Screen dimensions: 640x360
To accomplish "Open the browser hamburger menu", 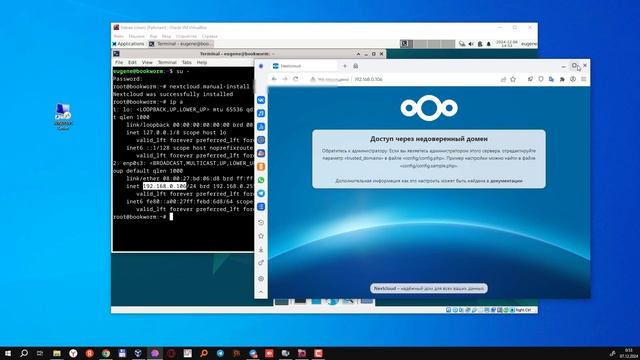I will coord(584,79).
